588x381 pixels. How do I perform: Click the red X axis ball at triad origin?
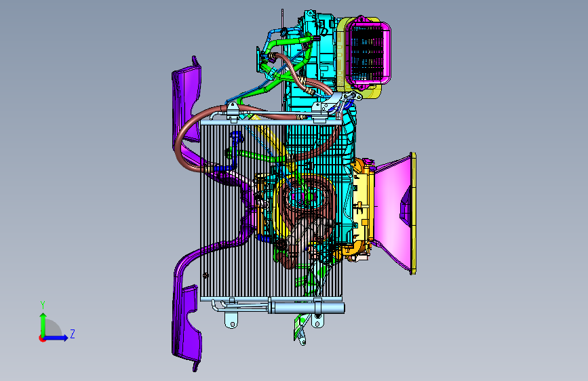coord(42,338)
